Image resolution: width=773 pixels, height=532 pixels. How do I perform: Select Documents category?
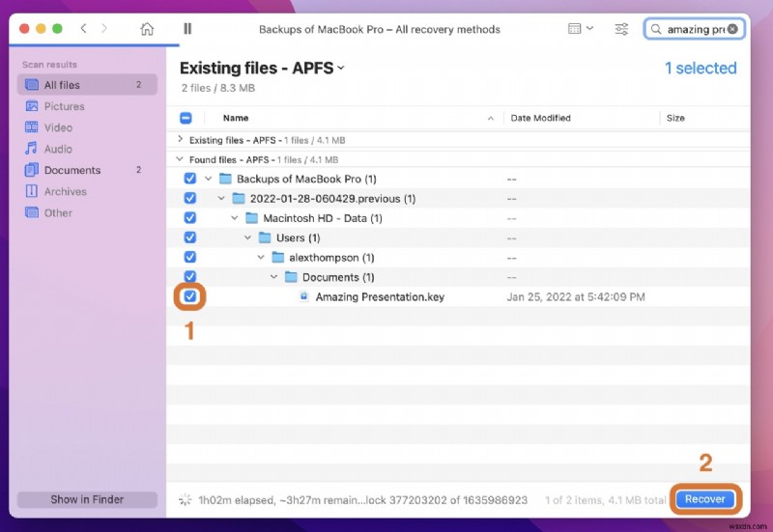click(x=72, y=170)
